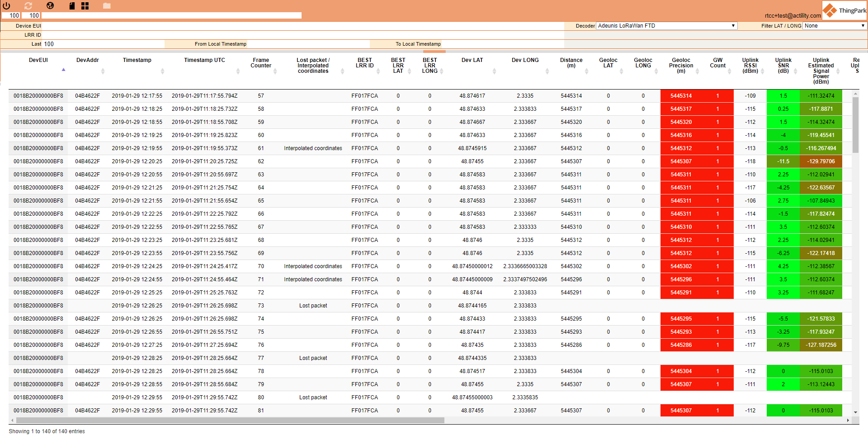Click the refresh arrows icon
Image resolution: width=868 pixels, height=435 pixels.
tap(28, 6)
